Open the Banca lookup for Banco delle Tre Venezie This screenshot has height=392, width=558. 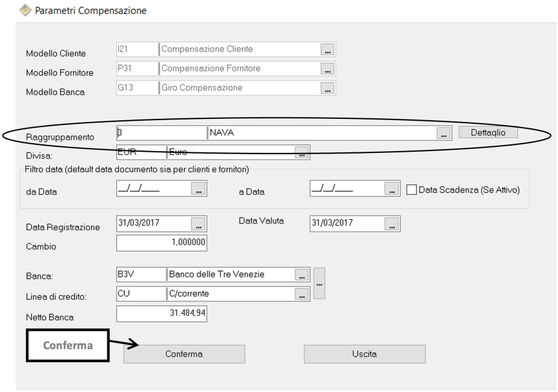(302, 274)
